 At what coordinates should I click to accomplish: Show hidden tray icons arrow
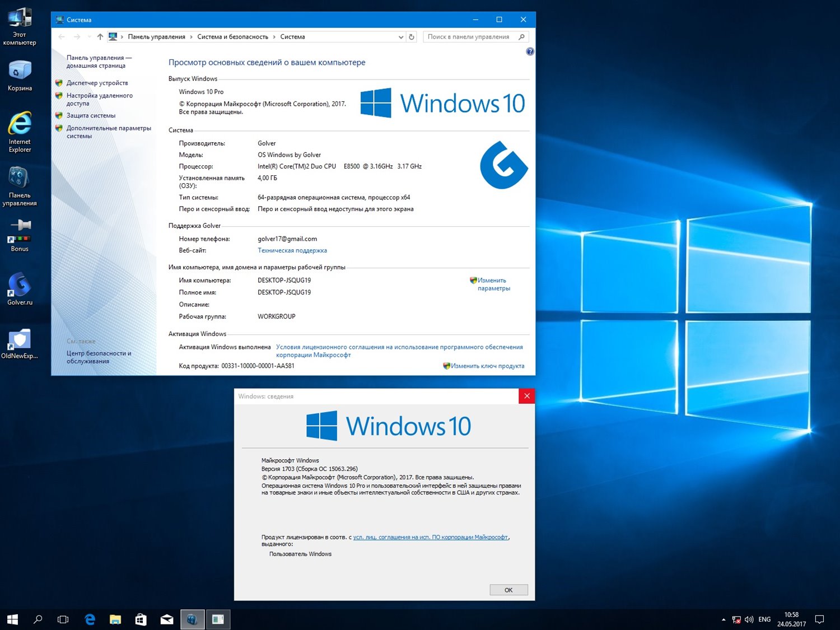(724, 619)
